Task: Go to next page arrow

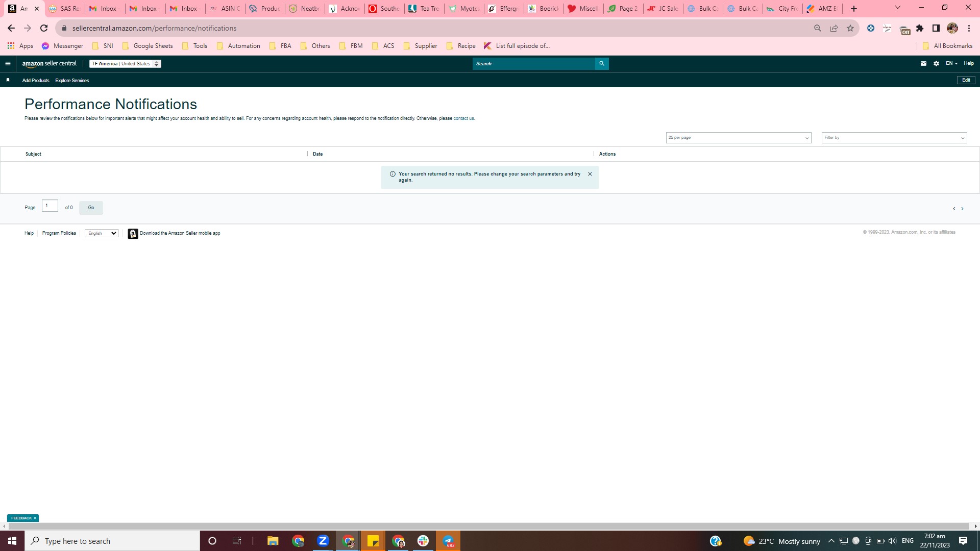Action: tap(963, 209)
